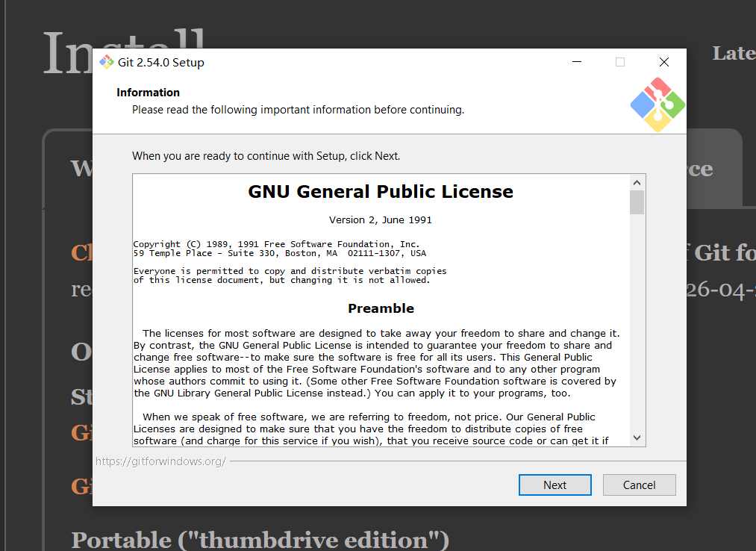The image size is (756, 551).
Task: Click the GNU General Public License heading
Action: coord(381,192)
